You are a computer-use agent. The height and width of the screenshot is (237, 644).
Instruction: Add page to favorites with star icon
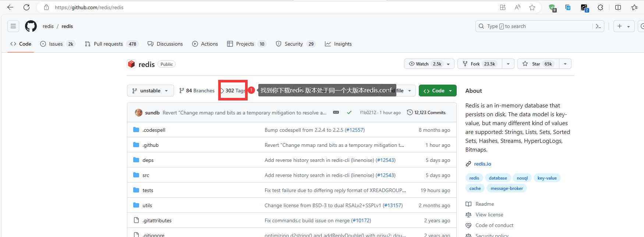pos(532,7)
